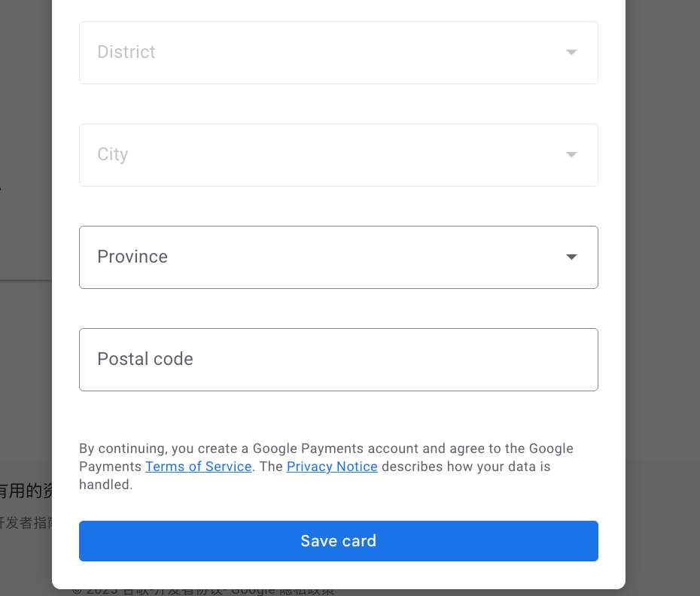Click the Postal code placeholder text
This screenshot has width=700, height=596.
pos(145,359)
